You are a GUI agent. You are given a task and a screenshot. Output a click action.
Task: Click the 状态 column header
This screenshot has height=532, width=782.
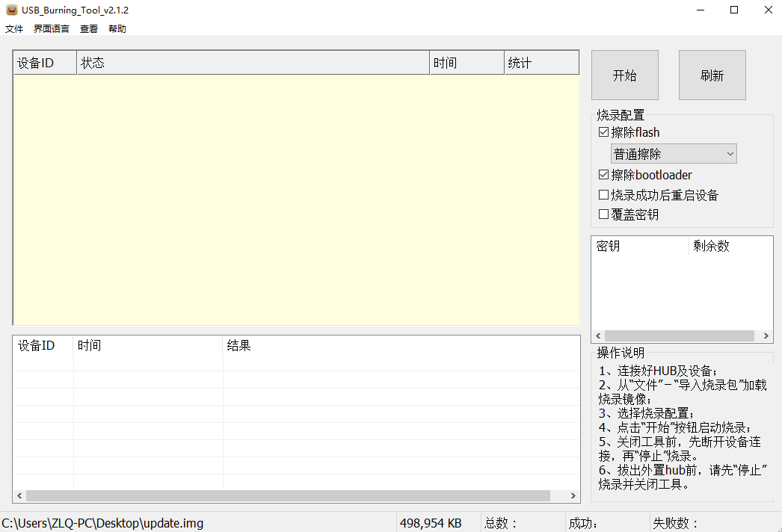click(253, 63)
